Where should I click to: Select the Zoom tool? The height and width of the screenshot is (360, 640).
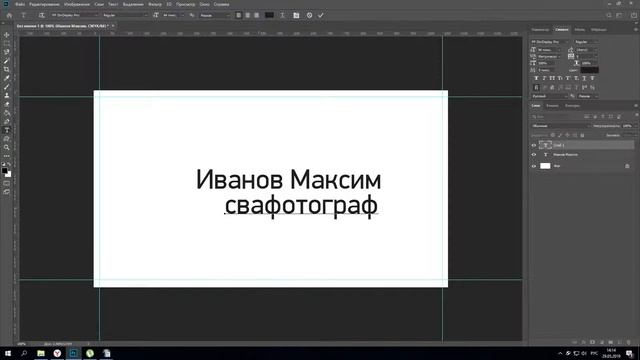[x=7, y=147]
